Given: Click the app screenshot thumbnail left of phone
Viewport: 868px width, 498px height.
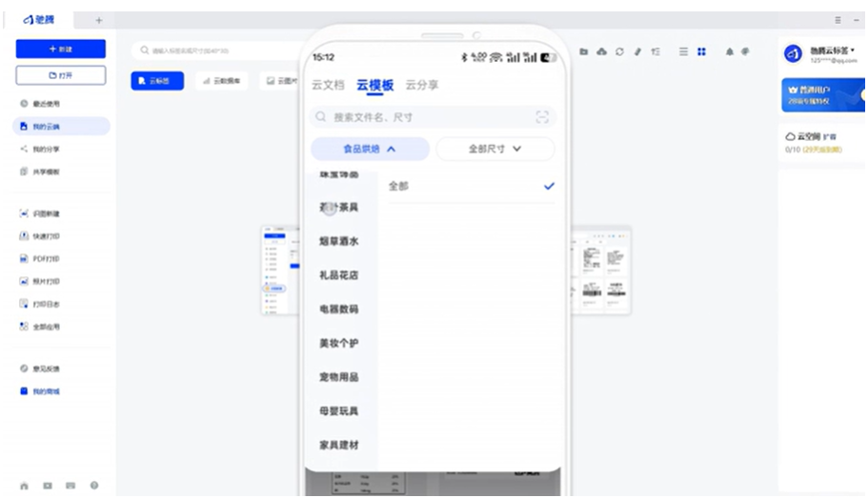Looking at the screenshot, I should click(x=281, y=271).
